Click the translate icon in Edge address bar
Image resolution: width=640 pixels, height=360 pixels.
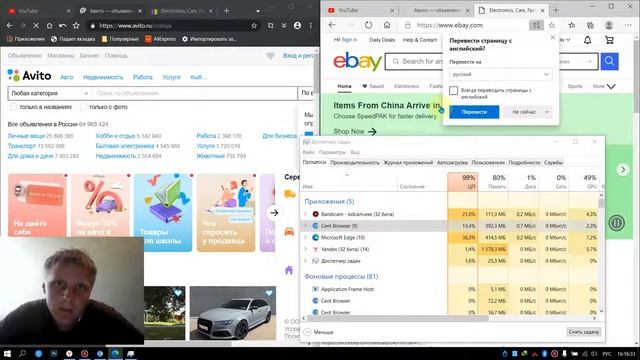tap(536, 25)
